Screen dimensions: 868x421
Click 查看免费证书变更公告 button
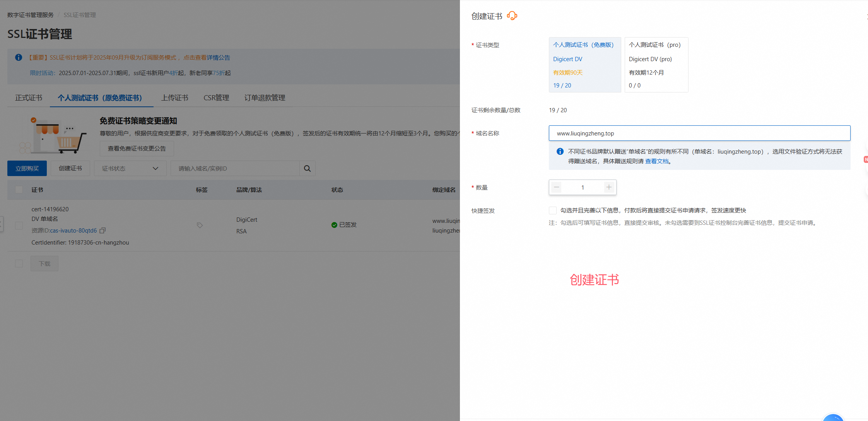[x=137, y=149]
